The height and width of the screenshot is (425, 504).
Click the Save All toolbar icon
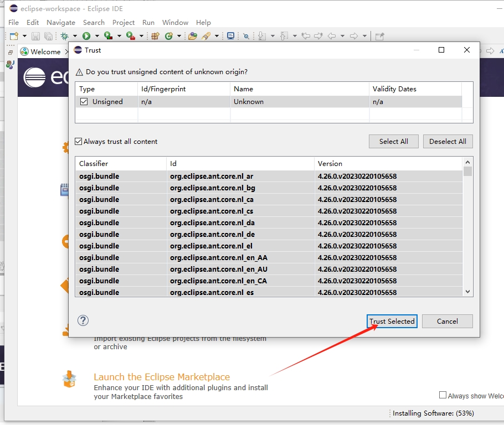[48, 36]
